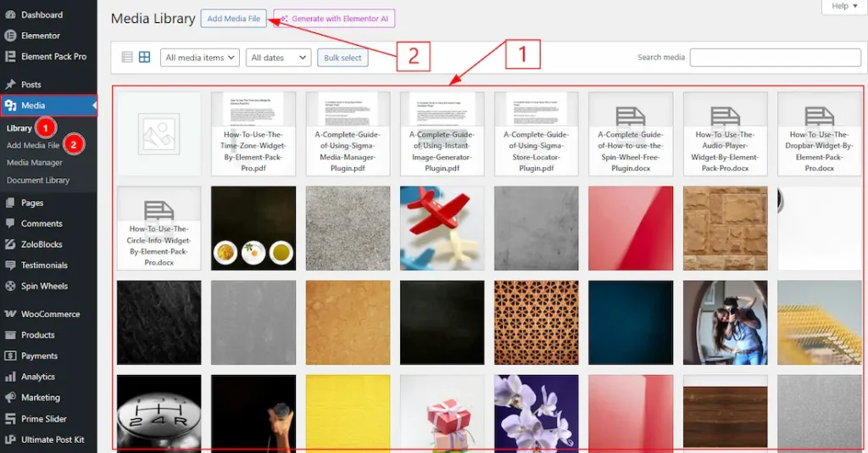Open Document Library submenu item
This screenshot has height=453, width=868.
click(x=38, y=181)
